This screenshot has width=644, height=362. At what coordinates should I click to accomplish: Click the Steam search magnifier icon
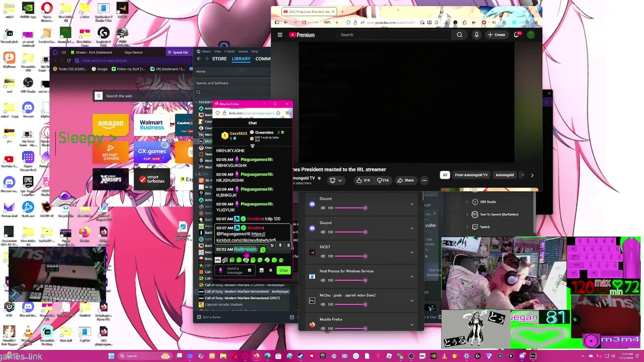coord(198,92)
